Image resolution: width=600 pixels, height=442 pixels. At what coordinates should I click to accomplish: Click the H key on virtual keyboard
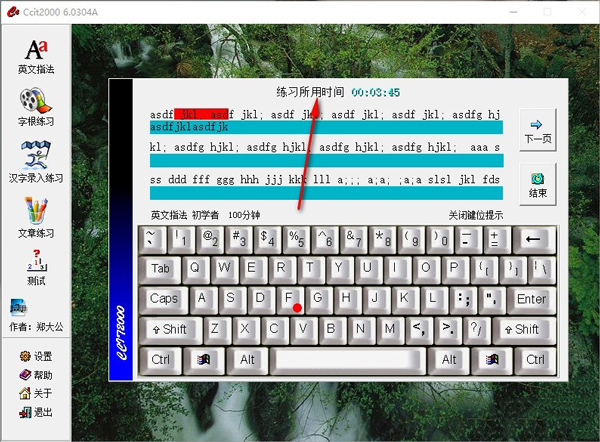[347, 300]
